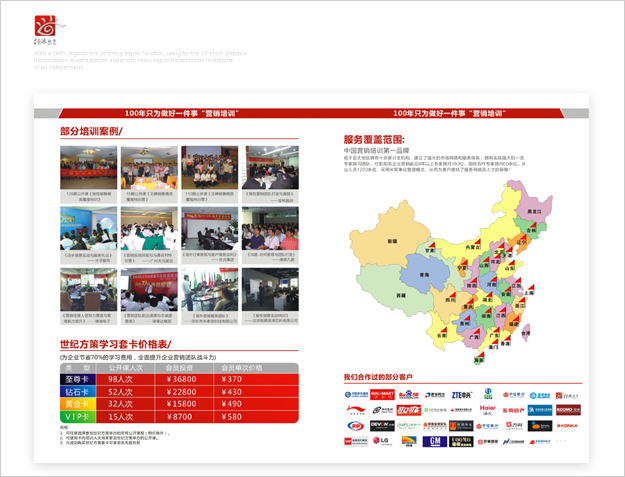The width and height of the screenshot is (625, 477).
Task: Select the Coca-Cola red logo
Action: pyautogui.click(x=409, y=409)
